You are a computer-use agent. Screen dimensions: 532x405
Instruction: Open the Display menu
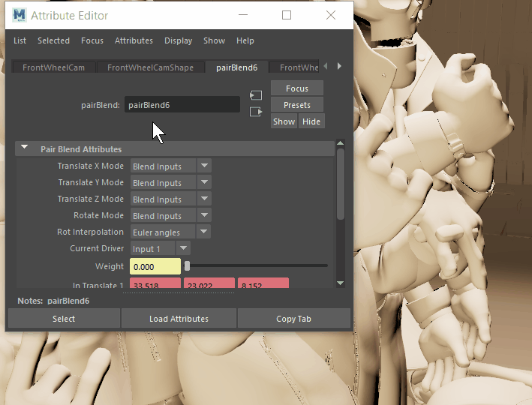point(178,40)
